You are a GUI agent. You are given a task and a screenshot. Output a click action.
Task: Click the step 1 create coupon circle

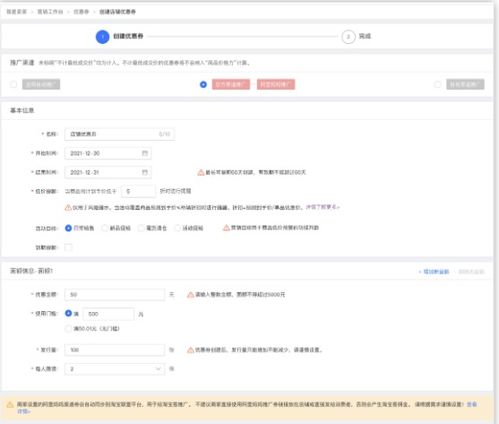tap(103, 37)
